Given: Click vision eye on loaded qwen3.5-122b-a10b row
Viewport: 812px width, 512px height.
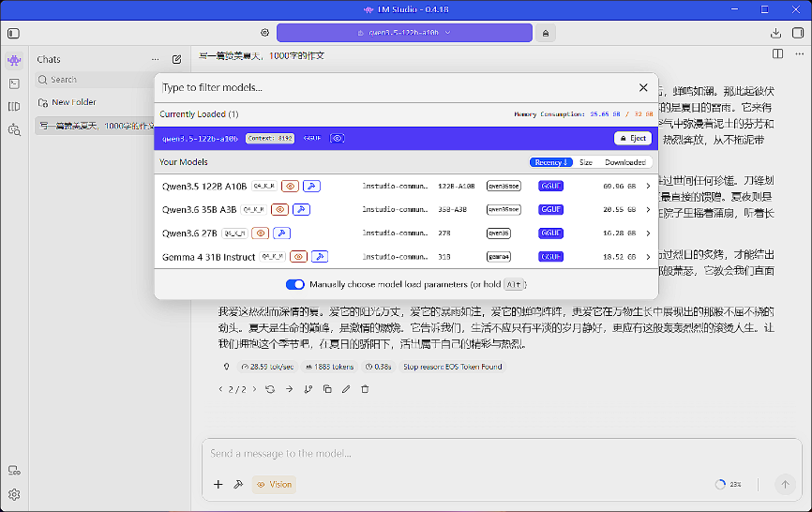Looking at the screenshot, I should click(338, 138).
